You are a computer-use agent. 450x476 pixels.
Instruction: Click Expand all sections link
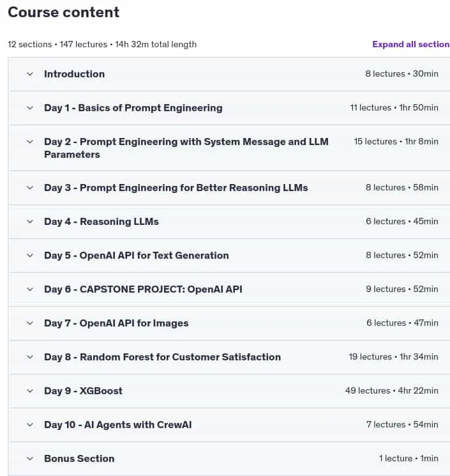(x=411, y=44)
